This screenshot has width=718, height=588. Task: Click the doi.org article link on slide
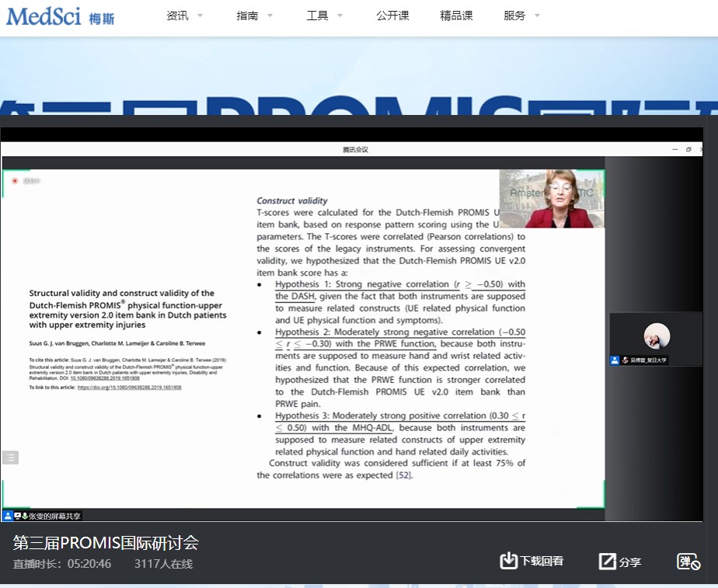129,387
